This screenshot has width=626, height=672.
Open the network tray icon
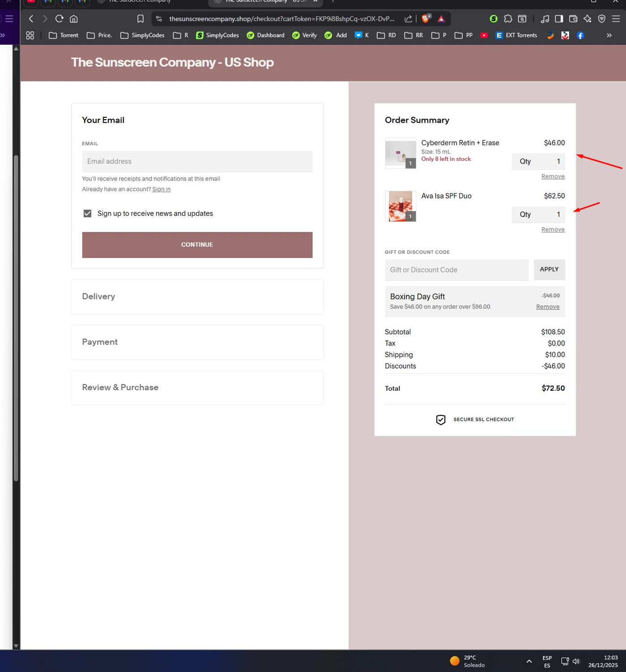pos(565,661)
